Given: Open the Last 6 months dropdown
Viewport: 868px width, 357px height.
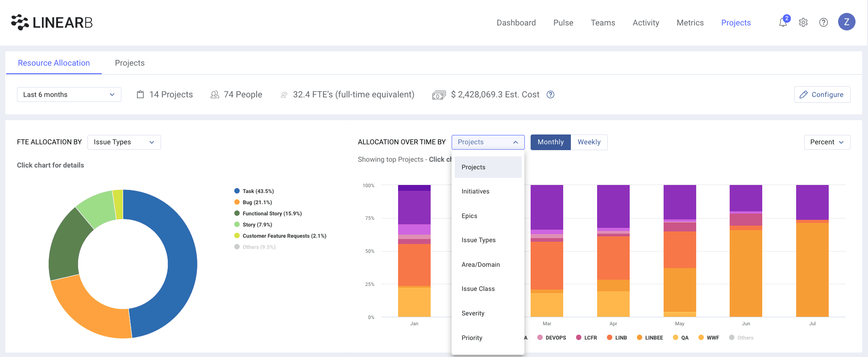Looking at the screenshot, I should tap(69, 94).
